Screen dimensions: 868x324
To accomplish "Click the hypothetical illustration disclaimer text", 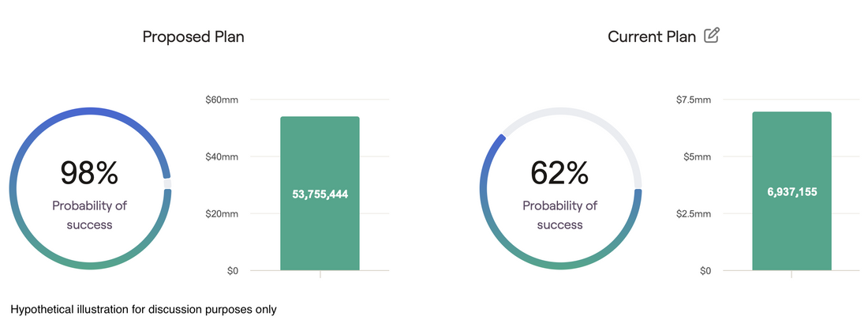I will pos(144,310).
